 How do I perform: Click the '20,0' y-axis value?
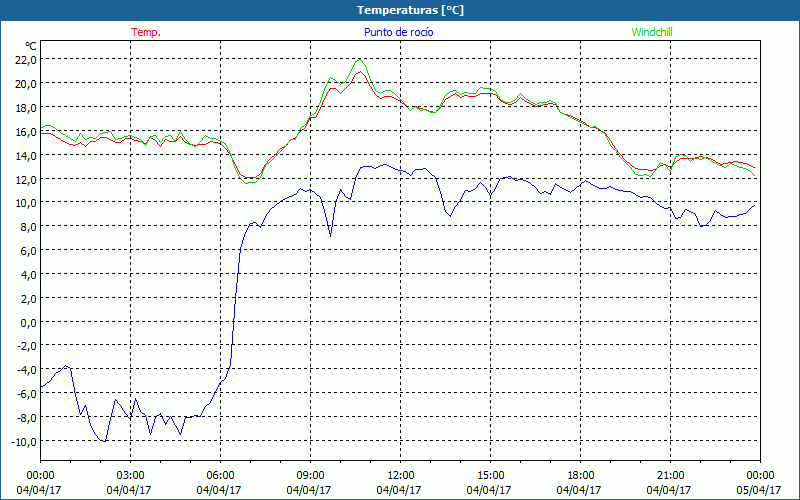27,84
